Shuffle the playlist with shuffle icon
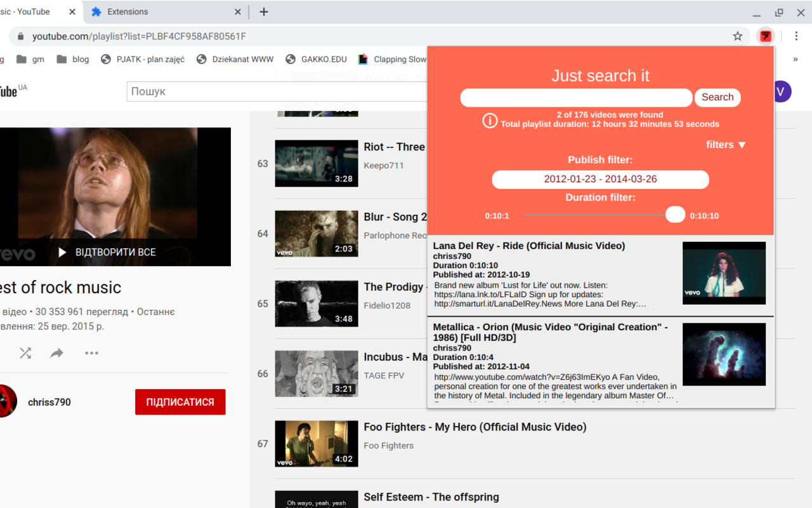Screen dimensions: 812x508 25,353
